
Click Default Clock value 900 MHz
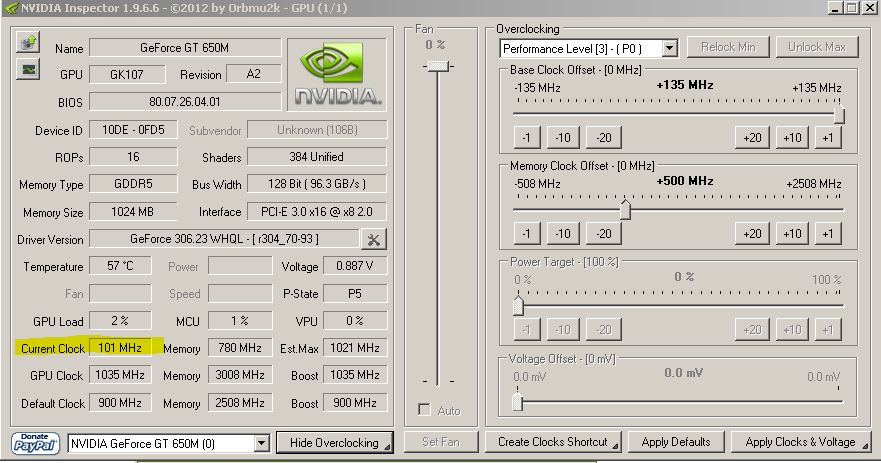pyautogui.click(x=120, y=403)
